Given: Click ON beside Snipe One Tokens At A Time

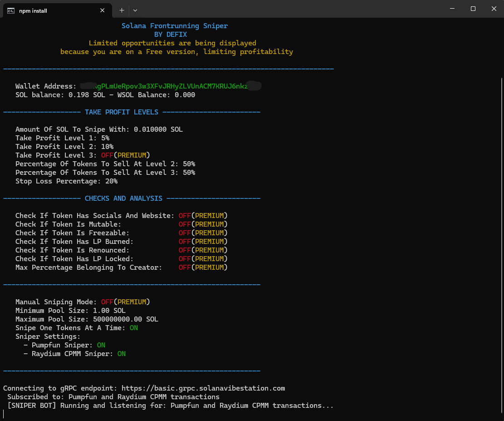Looking at the screenshot, I should click(133, 328).
